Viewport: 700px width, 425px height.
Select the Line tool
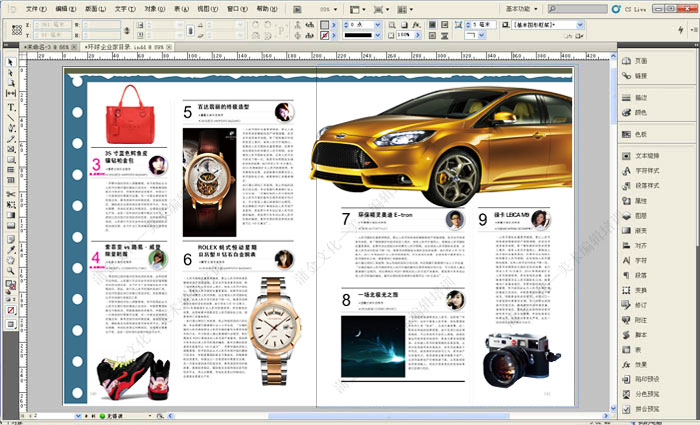click(x=11, y=118)
